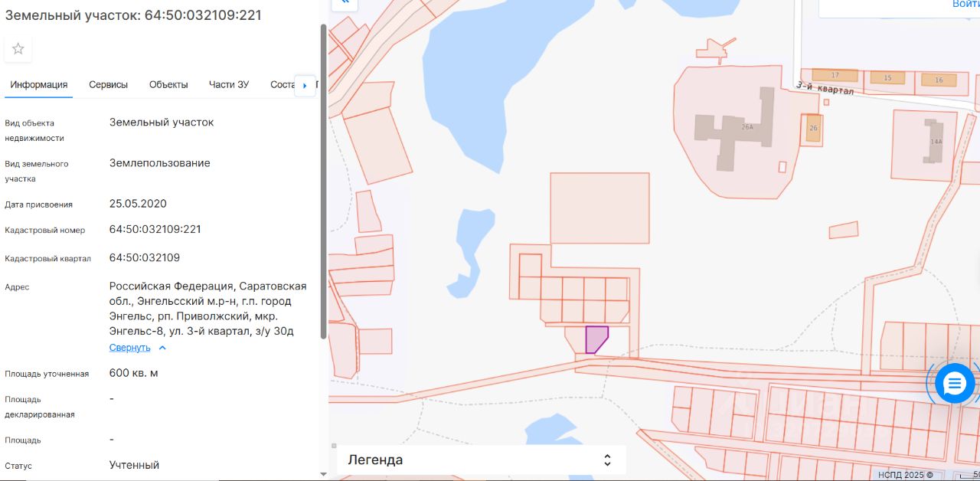The image size is (980, 481).
Task: Collapse the side panel with the double-chevron button
Action: pyautogui.click(x=345, y=2)
